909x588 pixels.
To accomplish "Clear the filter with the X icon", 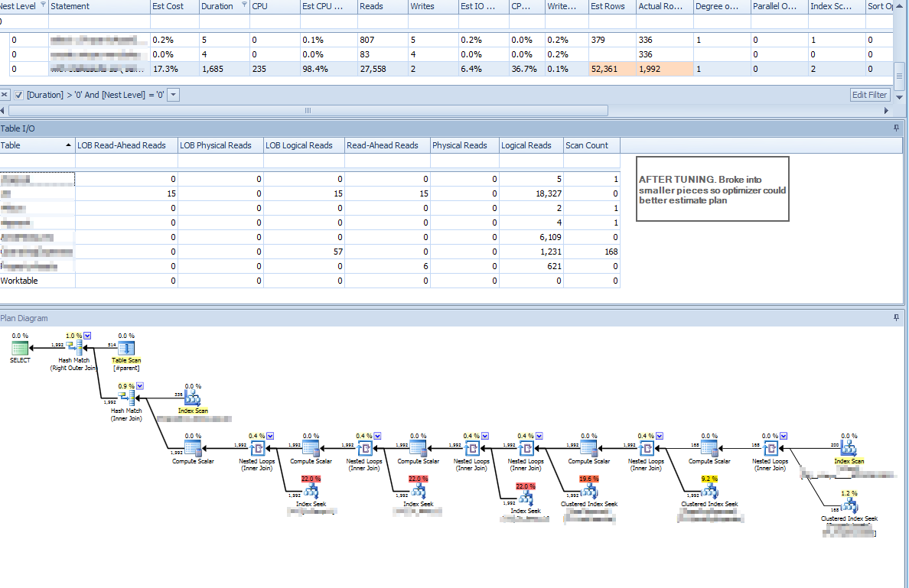I will click(x=4, y=94).
